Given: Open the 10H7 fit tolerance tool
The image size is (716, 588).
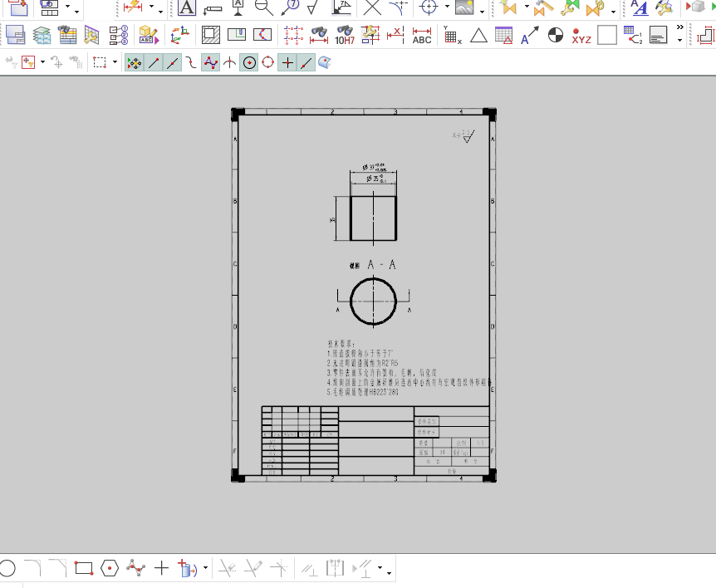Looking at the screenshot, I should 345,35.
